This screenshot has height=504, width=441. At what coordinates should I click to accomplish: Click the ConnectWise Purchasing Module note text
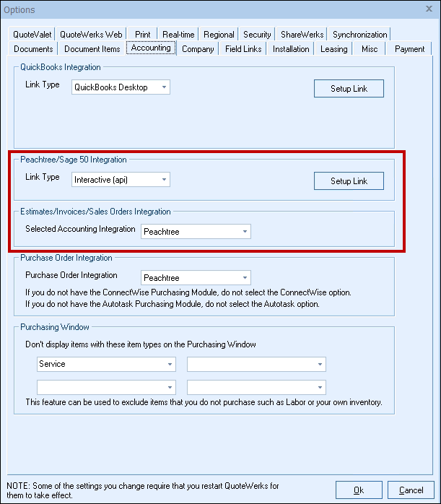188,292
